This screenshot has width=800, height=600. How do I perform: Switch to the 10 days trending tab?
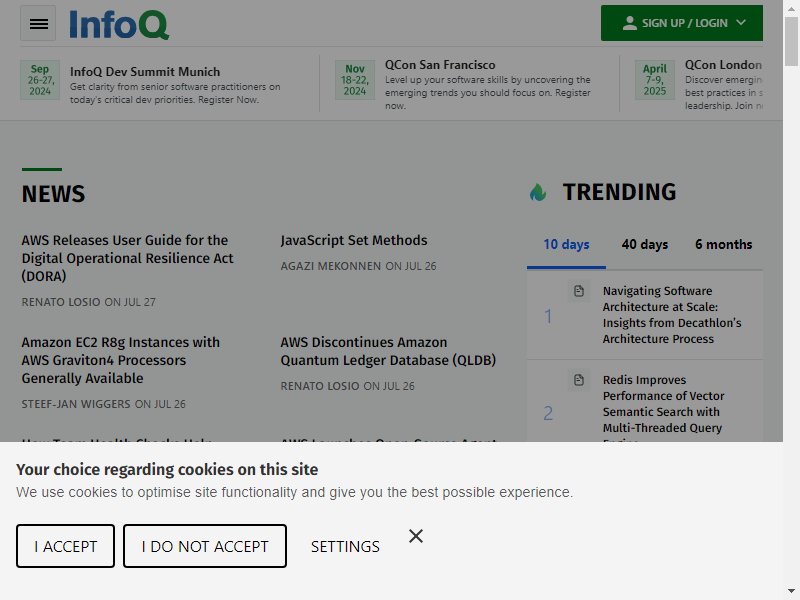pos(566,244)
